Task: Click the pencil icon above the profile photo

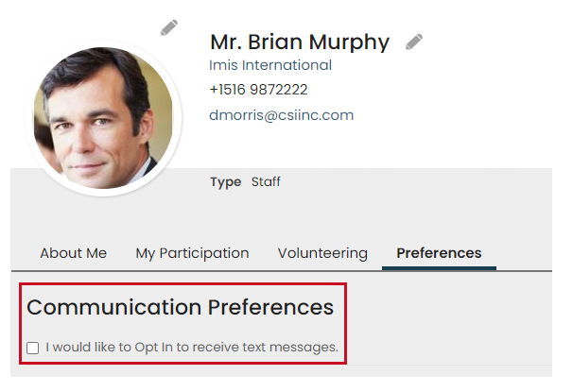Action: 168,27
